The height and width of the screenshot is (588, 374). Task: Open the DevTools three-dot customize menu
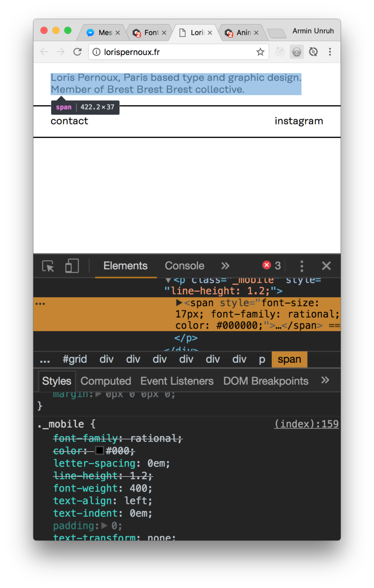302,266
